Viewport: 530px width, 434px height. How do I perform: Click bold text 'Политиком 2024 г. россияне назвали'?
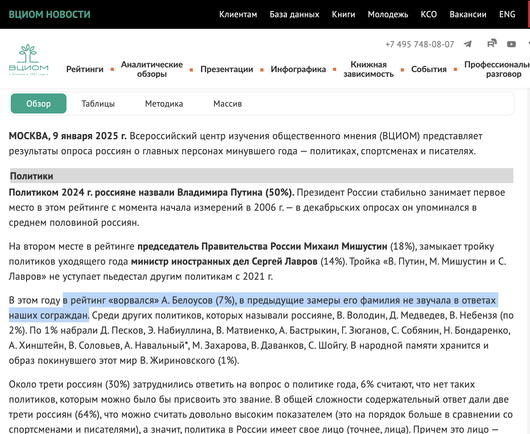(92, 192)
